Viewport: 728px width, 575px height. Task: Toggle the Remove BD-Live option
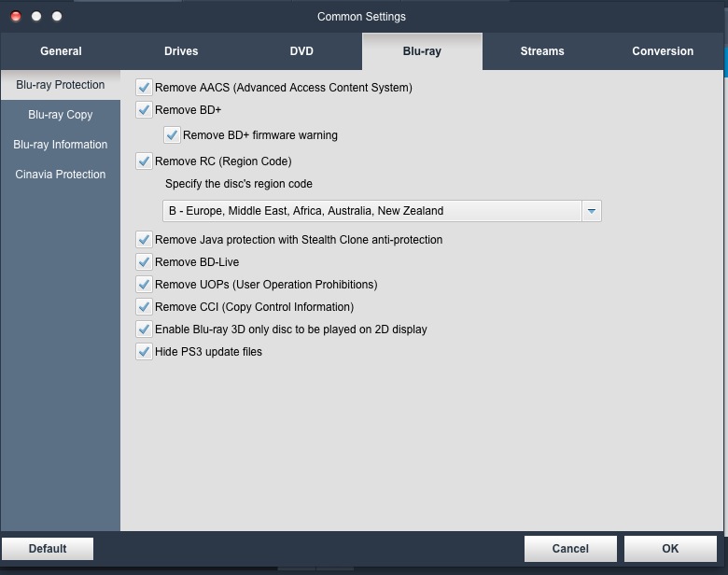tap(144, 262)
